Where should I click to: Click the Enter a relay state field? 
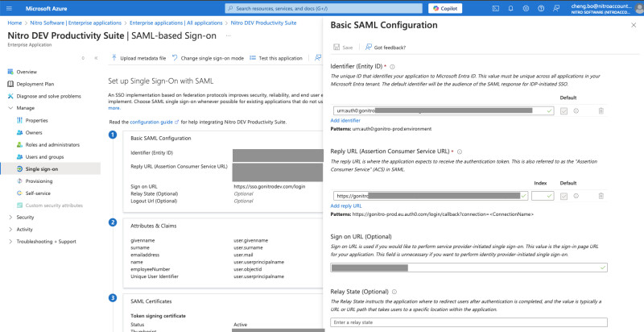click(469, 322)
